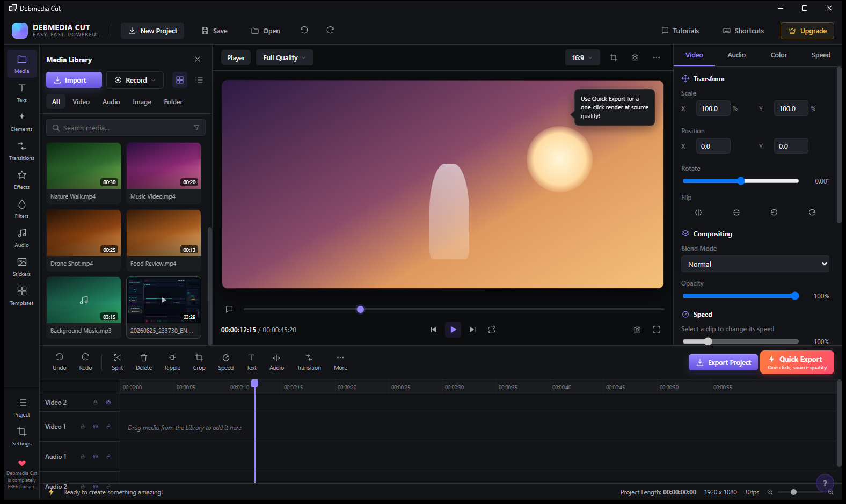Switch to the Color properties tab

[779, 55]
